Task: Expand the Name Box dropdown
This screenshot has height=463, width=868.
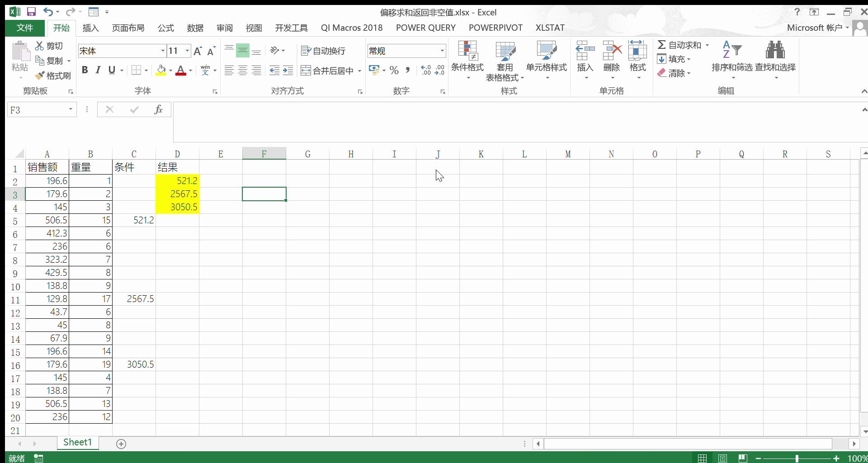Action: point(71,109)
